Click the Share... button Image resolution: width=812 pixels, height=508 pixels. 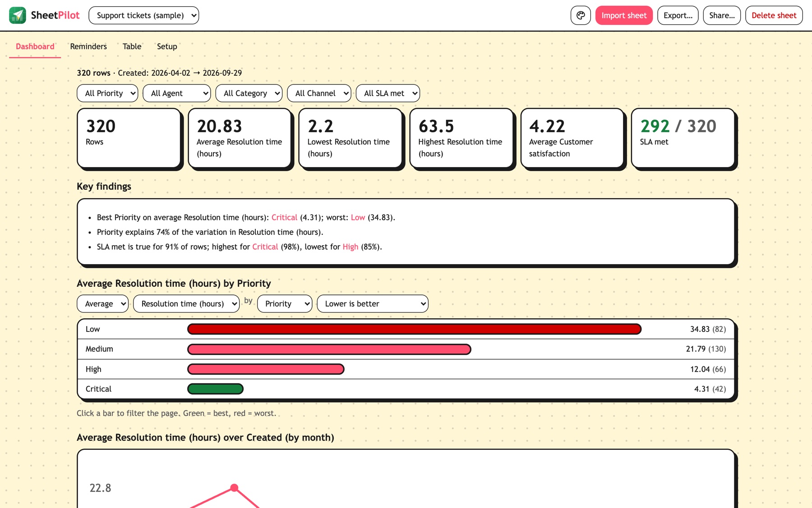[722, 15]
